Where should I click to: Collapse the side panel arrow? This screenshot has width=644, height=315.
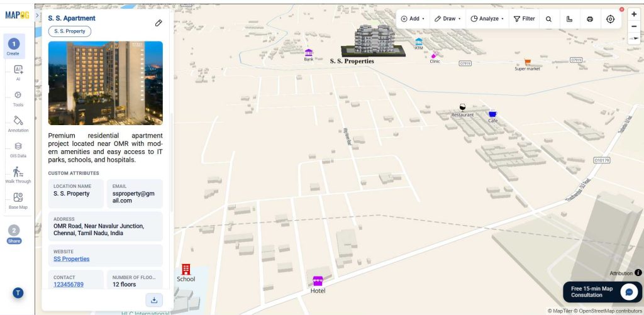(x=37, y=16)
